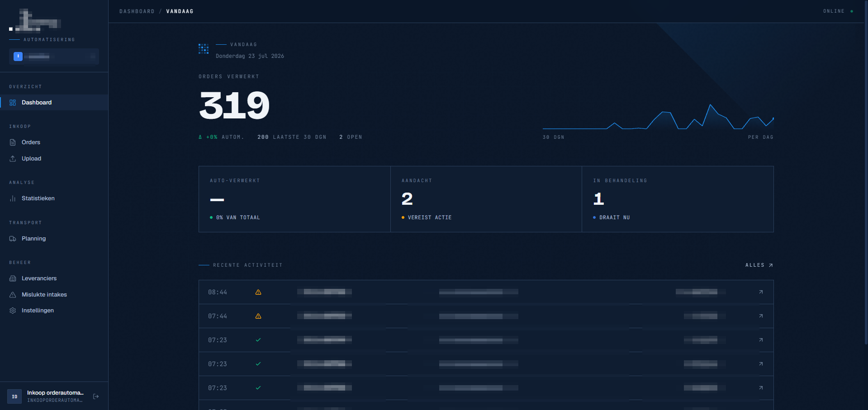868x410 pixels.
Task: Click the '2 OPEN' counter text
Action: pos(351,137)
